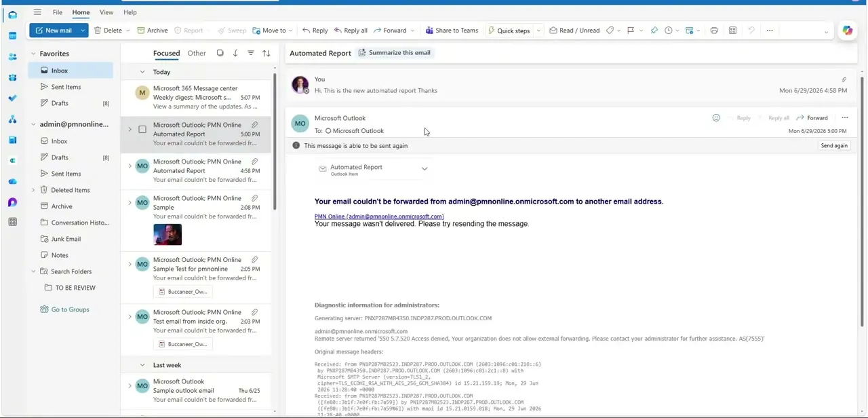This screenshot has width=868, height=418.
Task: Open the immersive reader grid icon
Action: (x=732, y=31)
